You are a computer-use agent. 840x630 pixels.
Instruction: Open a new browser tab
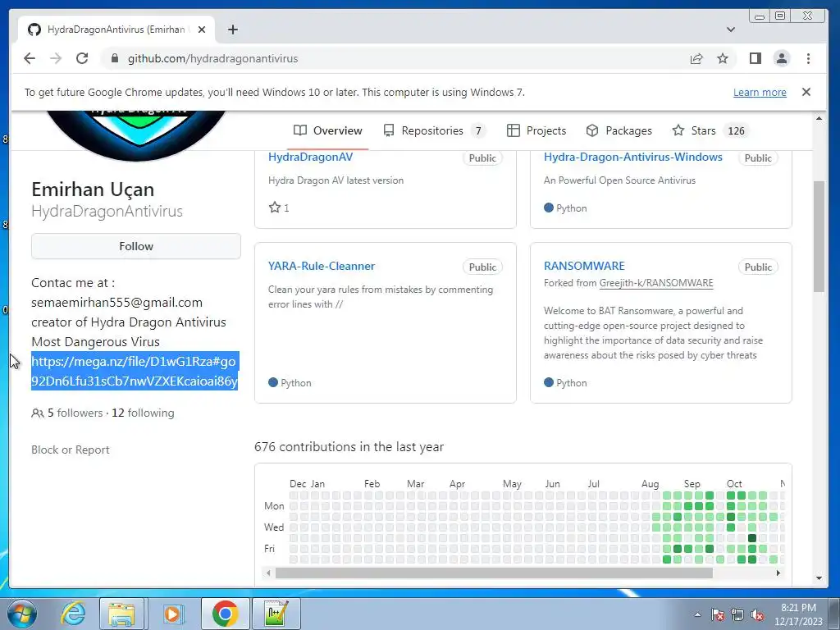pos(232,30)
